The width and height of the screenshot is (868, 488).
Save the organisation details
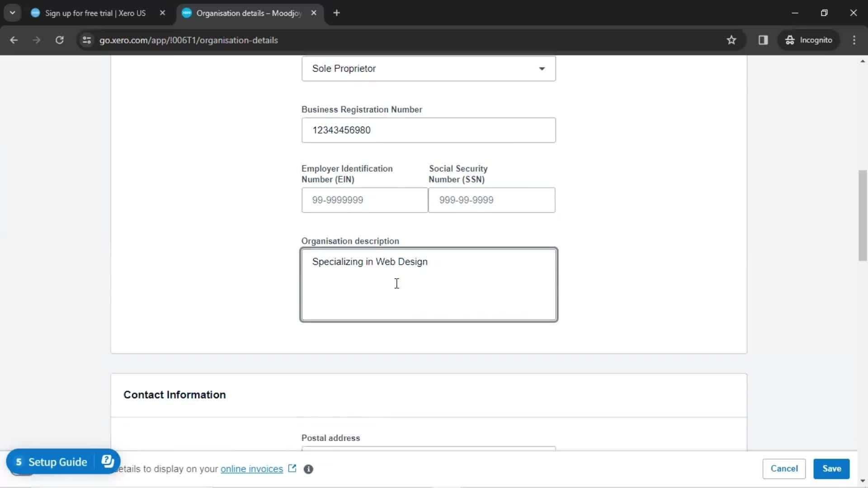pyautogui.click(x=831, y=469)
